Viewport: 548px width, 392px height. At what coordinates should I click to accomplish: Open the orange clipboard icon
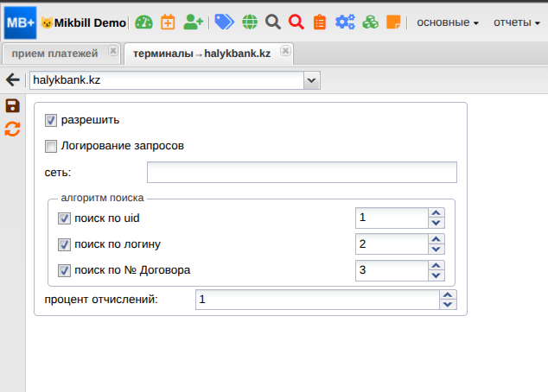point(320,22)
